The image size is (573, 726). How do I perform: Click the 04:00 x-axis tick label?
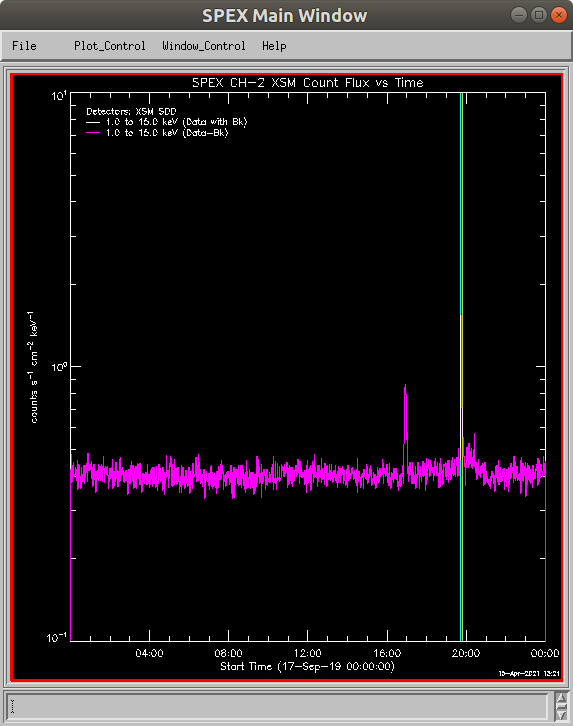(x=149, y=653)
